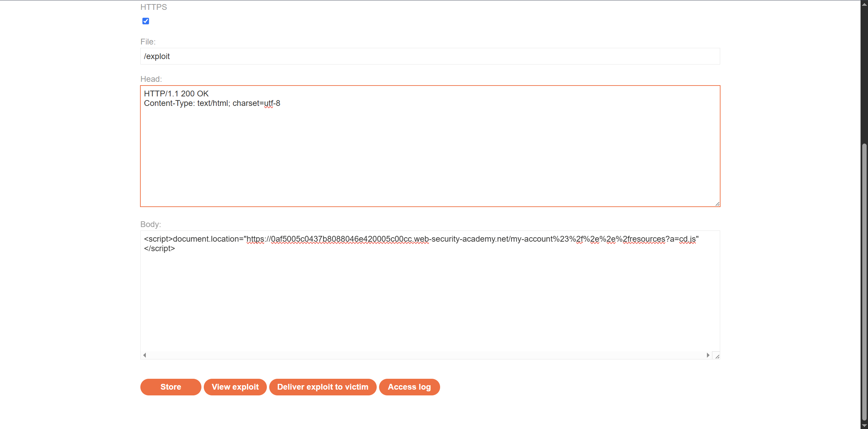Click the File: label
This screenshot has height=429, width=868.
pyautogui.click(x=148, y=42)
